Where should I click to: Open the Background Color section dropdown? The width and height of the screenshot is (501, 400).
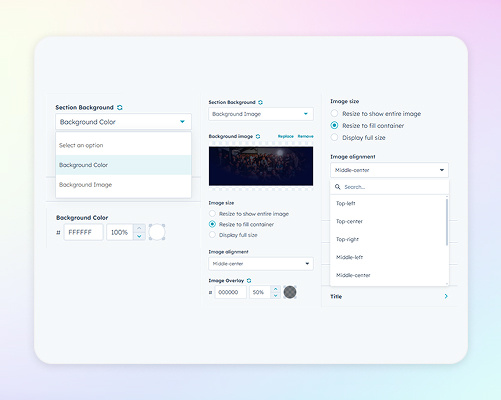(x=123, y=122)
